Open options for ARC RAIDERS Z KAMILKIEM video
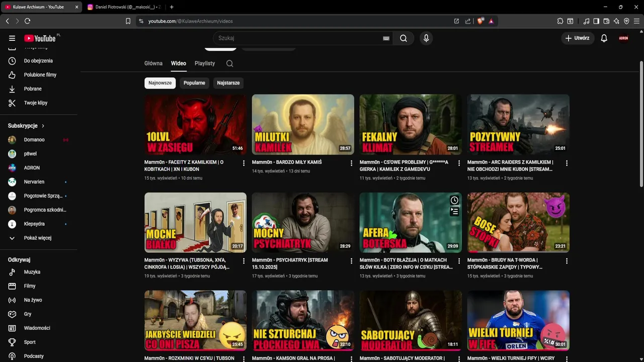The height and width of the screenshot is (362, 644). 567,163
